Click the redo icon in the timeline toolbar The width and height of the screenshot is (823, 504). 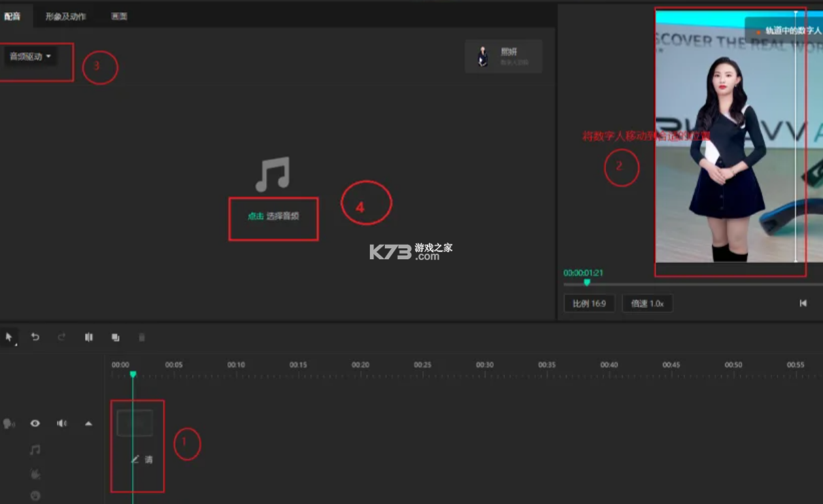pos(62,337)
